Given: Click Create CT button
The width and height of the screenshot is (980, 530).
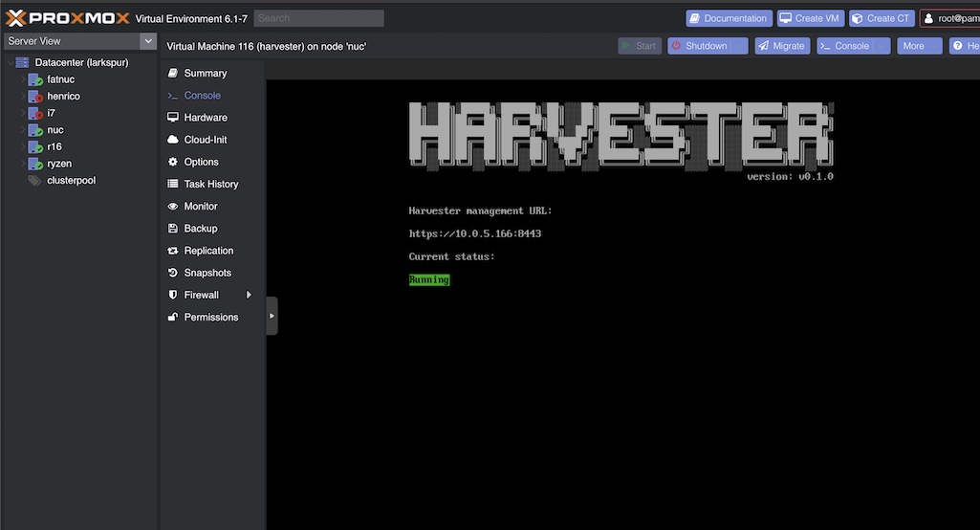Looking at the screenshot, I should pyautogui.click(x=882, y=18).
